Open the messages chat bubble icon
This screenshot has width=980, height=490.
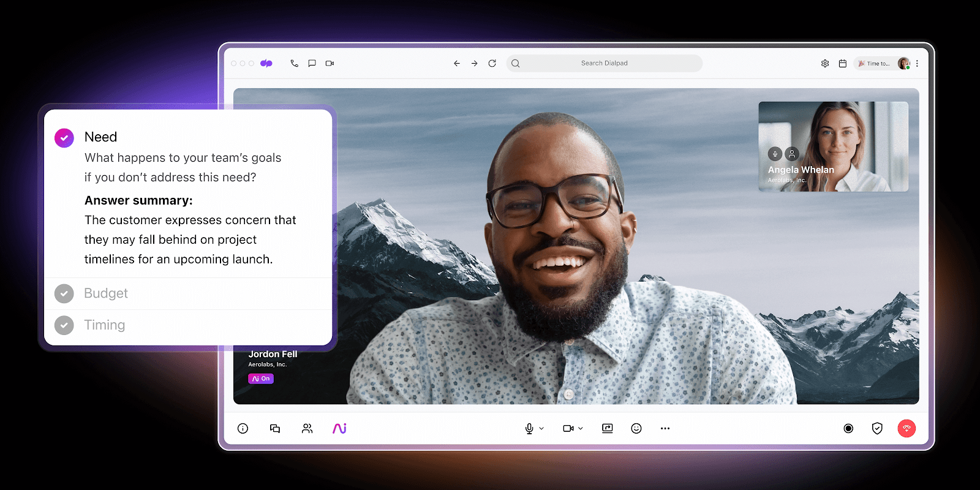click(x=312, y=63)
